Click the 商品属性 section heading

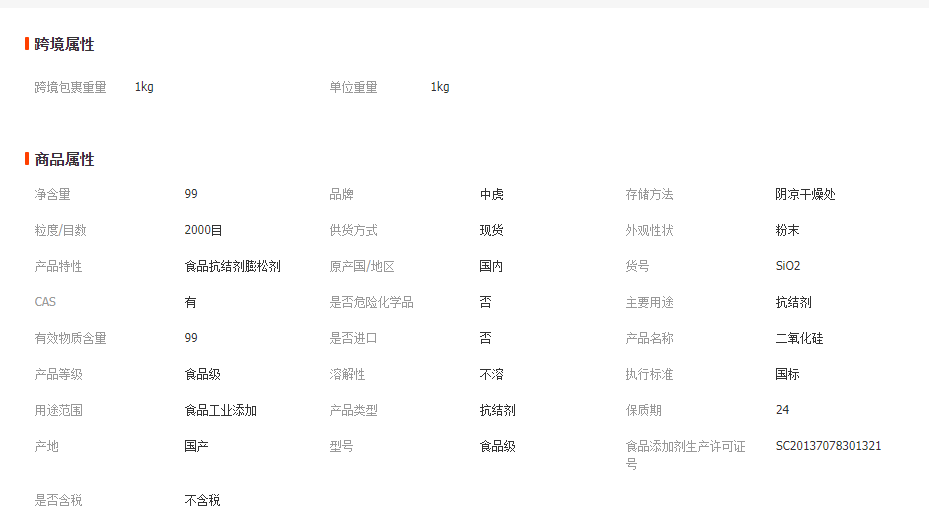64,159
